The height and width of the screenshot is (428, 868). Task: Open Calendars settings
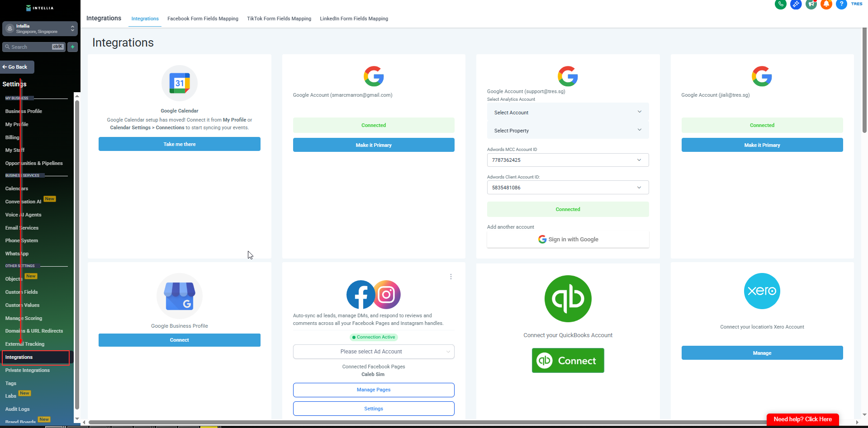click(17, 188)
